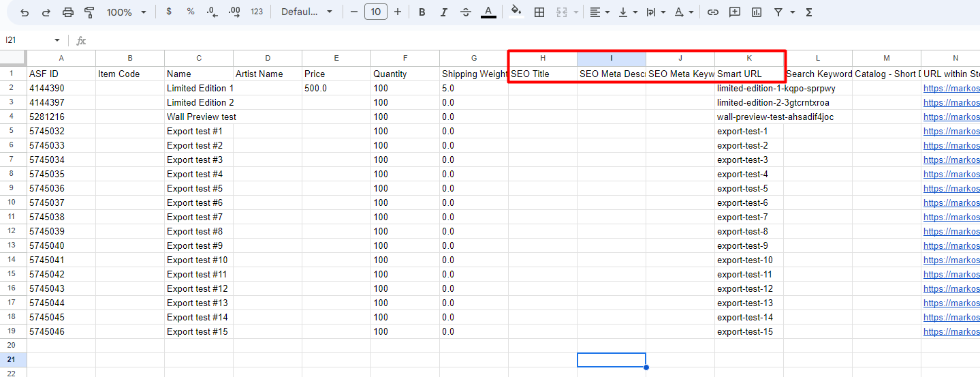Viewport: 980px width, 377px height.
Task: Open the zoom 100% dropdown
Action: pos(127,12)
